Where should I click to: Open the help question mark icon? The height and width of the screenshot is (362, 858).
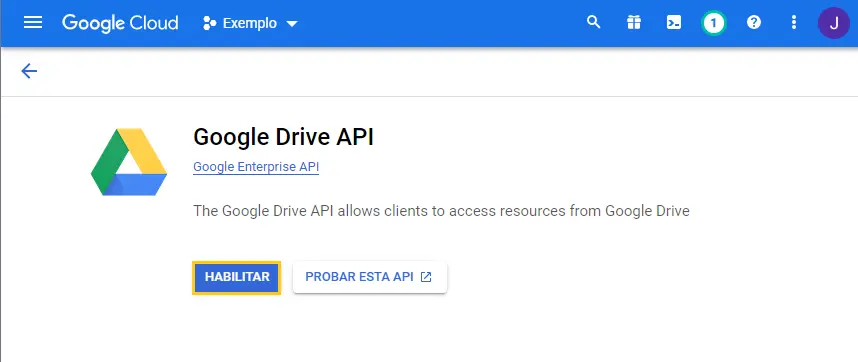pos(754,22)
